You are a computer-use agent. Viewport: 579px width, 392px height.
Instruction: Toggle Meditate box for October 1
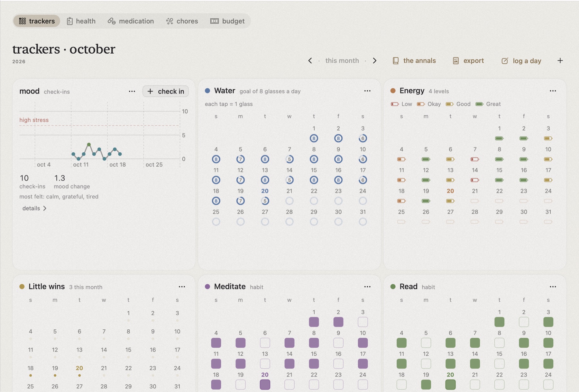[314, 322]
